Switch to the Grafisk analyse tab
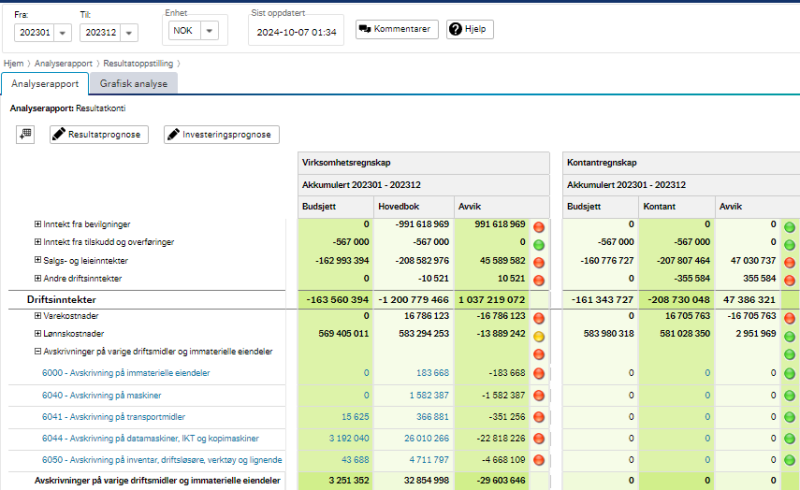The image size is (800, 490). (134, 83)
